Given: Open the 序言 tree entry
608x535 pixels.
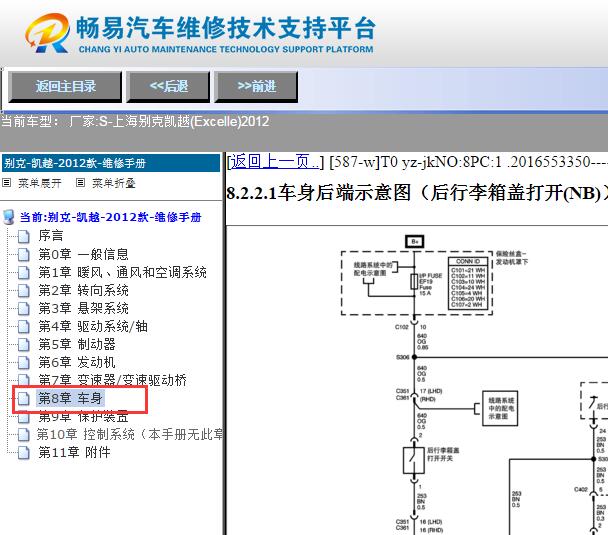Looking at the screenshot, I should pos(50,235).
